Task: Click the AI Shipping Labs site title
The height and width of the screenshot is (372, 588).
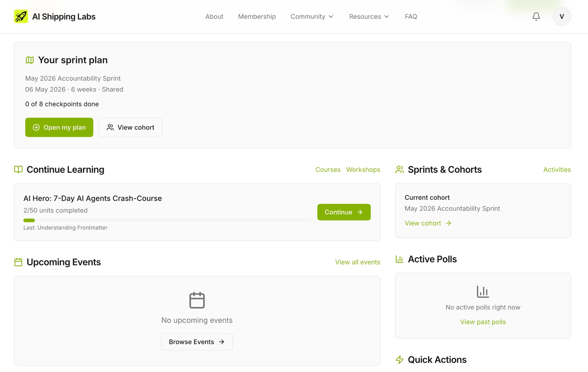Action: point(64,17)
